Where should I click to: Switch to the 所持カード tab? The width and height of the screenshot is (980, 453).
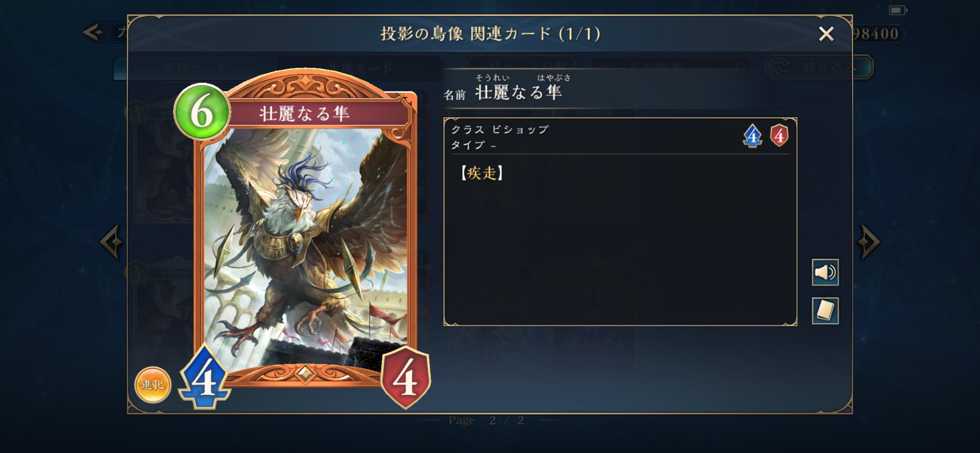pos(195,68)
